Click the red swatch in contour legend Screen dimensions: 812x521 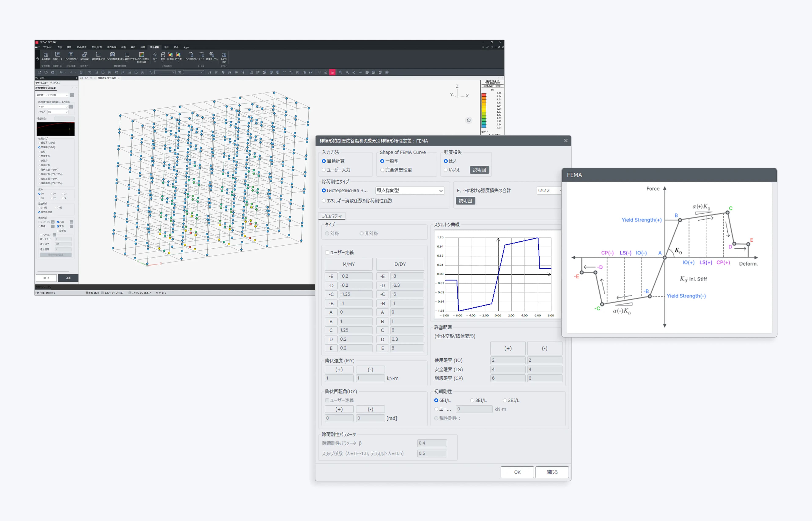pyautogui.click(x=484, y=95)
